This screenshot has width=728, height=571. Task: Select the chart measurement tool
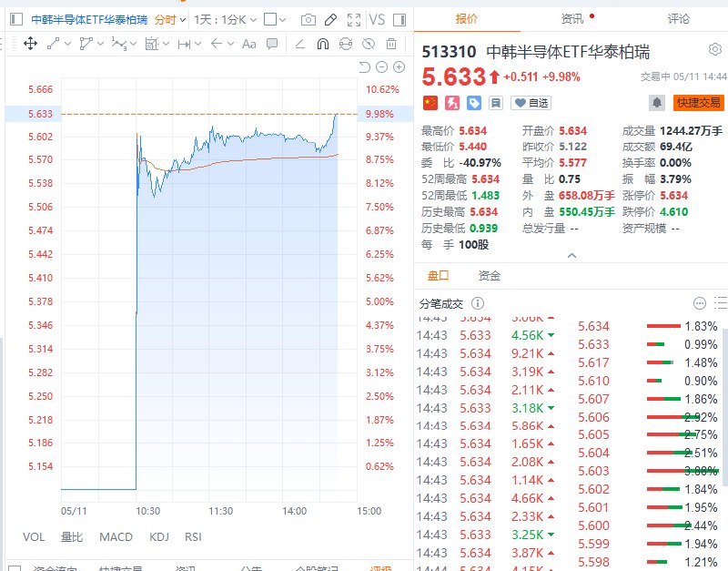152,44
